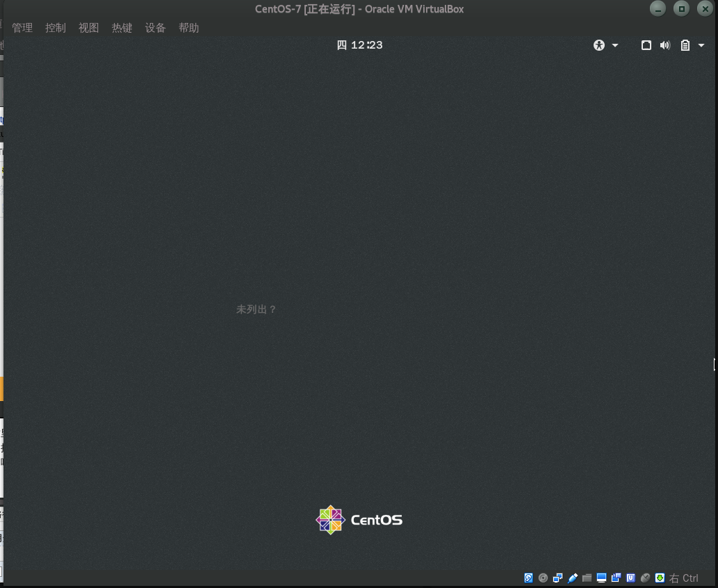718x588 pixels.
Task: Click the CPU virtualization status icon
Action: (x=631, y=578)
